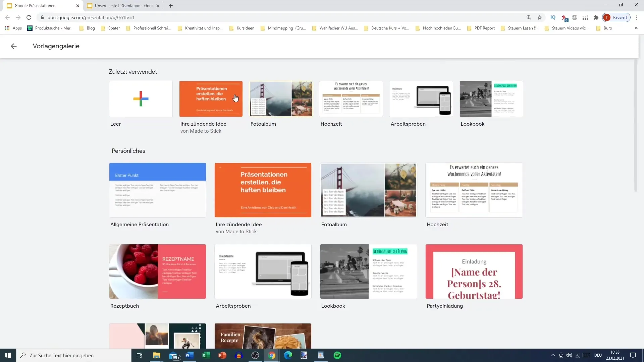Open the Mindmapping bookmark folder
This screenshot has width=644, height=362.
283,28
